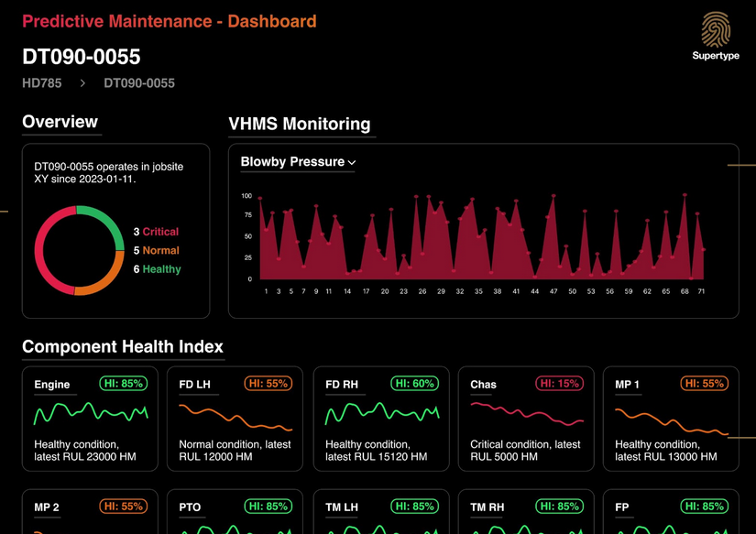Click 'RUL 12000 HM' text in FD LH
The width and height of the screenshot is (756, 534).
pos(215,456)
